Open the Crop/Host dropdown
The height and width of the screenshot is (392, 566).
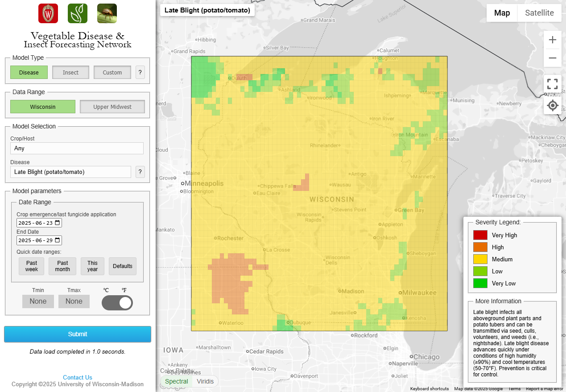tap(77, 149)
